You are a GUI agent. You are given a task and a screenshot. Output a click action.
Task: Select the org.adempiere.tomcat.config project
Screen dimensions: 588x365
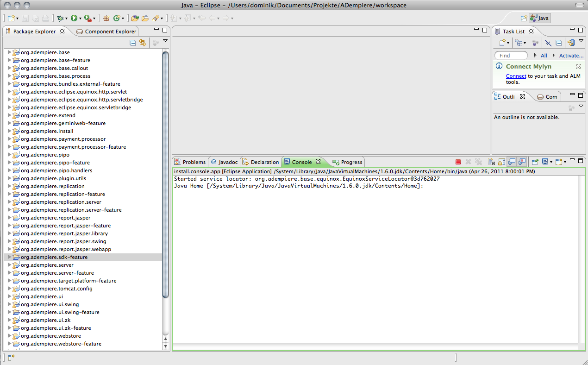pos(56,289)
